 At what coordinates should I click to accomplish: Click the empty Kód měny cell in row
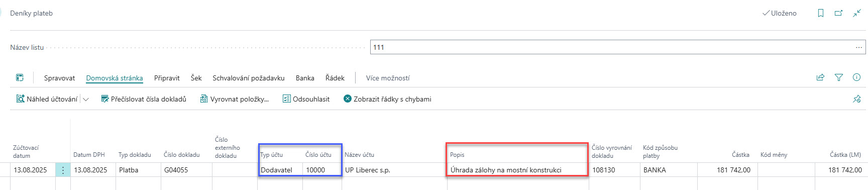786,170
